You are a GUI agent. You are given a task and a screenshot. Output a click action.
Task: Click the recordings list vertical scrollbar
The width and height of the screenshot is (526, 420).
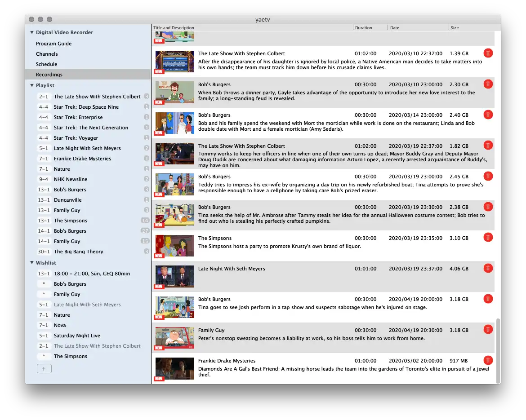[498, 350]
